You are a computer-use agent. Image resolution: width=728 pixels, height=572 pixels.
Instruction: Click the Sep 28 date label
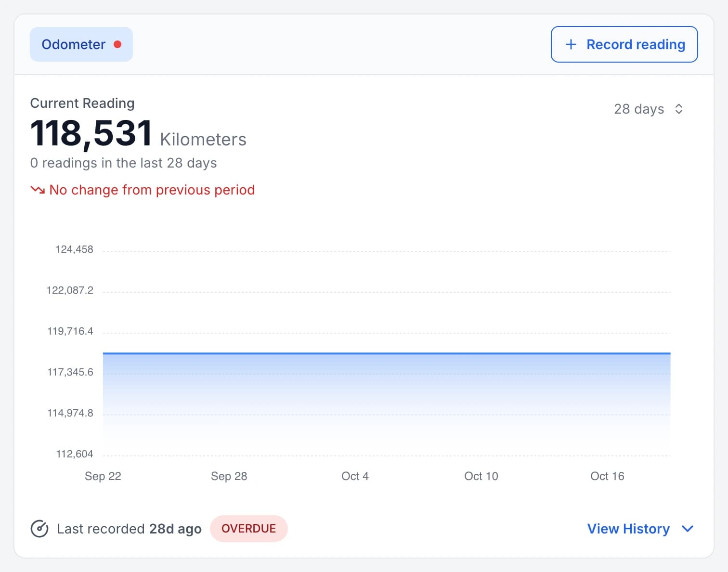229,476
